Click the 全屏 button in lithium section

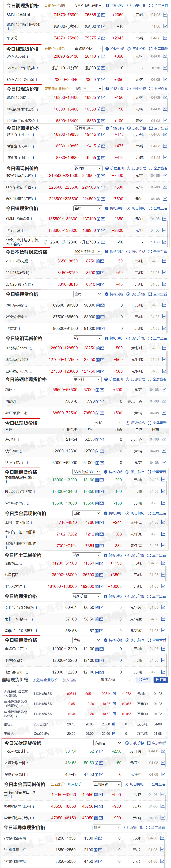144,680
